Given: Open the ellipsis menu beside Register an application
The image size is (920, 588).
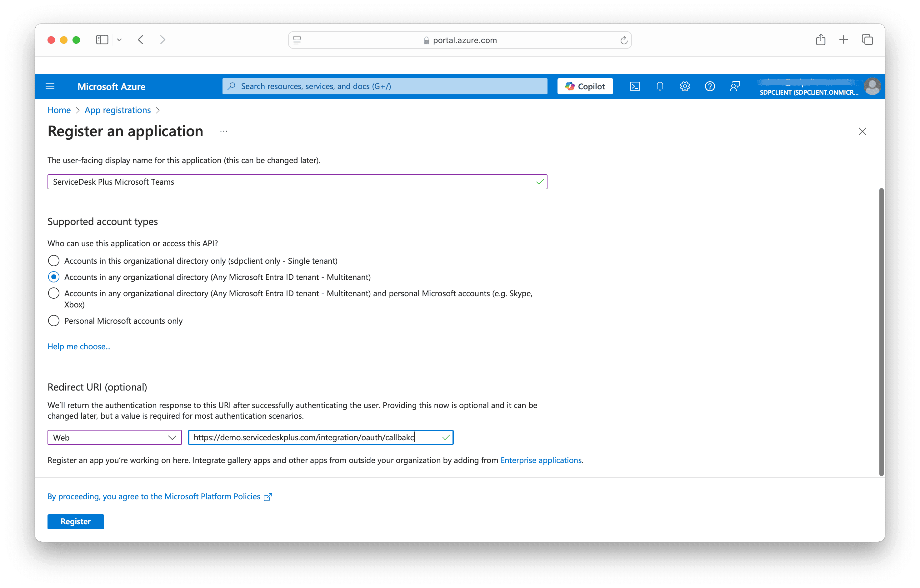Looking at the screenshot, I should [224, 132].
